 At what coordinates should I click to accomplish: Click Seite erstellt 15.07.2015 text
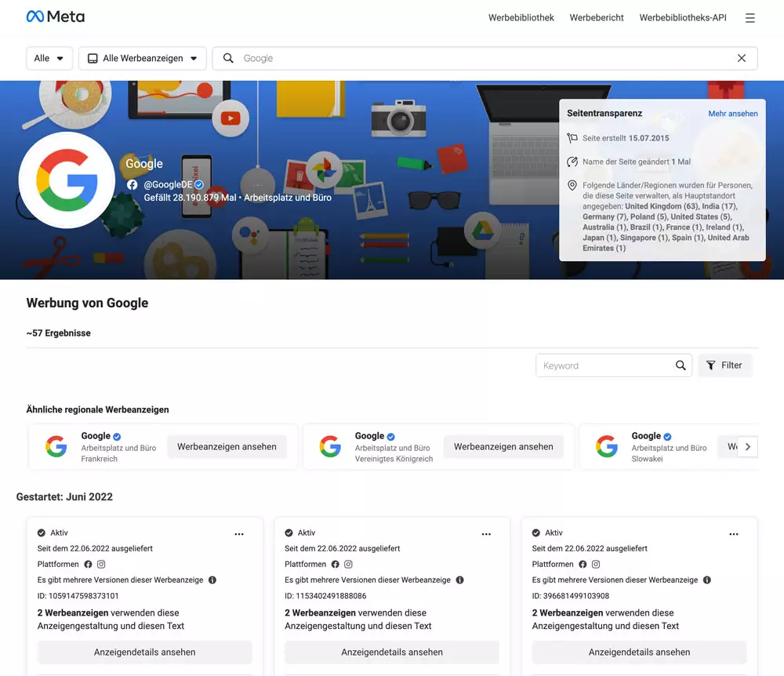coord(626,138)
